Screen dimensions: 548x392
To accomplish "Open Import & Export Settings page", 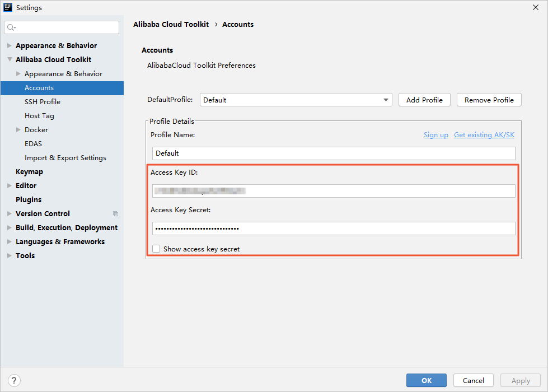I will 65,158.
